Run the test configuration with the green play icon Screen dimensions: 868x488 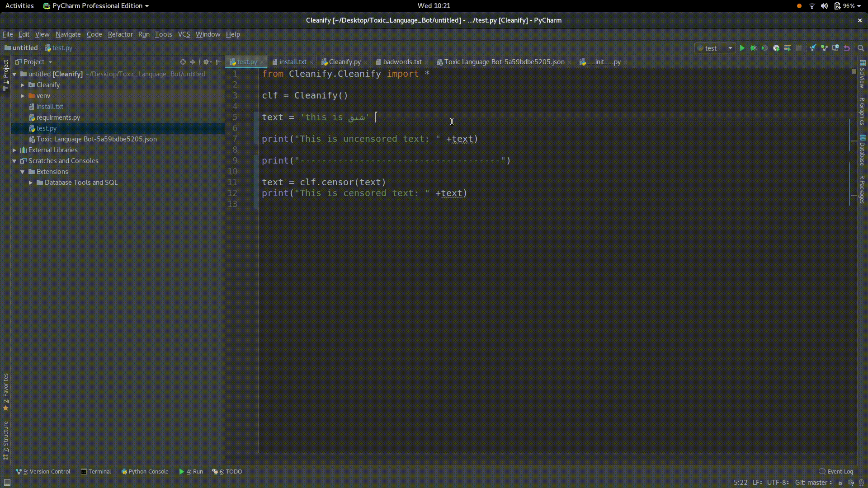(742, 48)
